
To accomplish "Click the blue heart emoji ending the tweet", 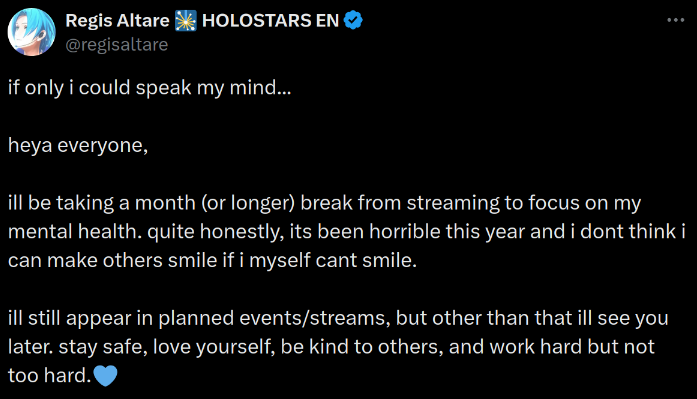I will point(106,376).
